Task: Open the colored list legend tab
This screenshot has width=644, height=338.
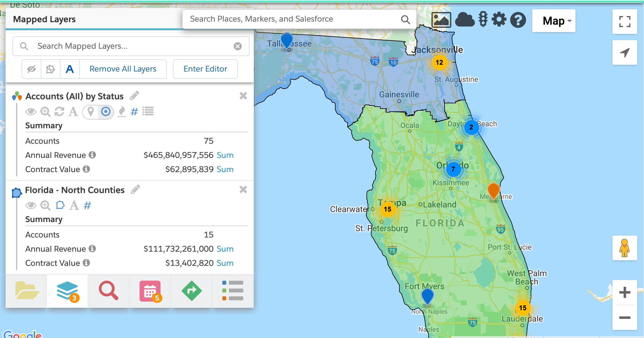Action: point(233,291)
